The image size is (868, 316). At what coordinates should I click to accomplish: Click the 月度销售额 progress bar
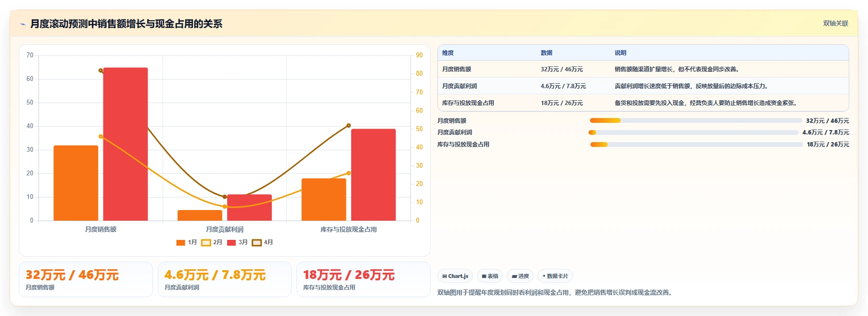(696, 120)
